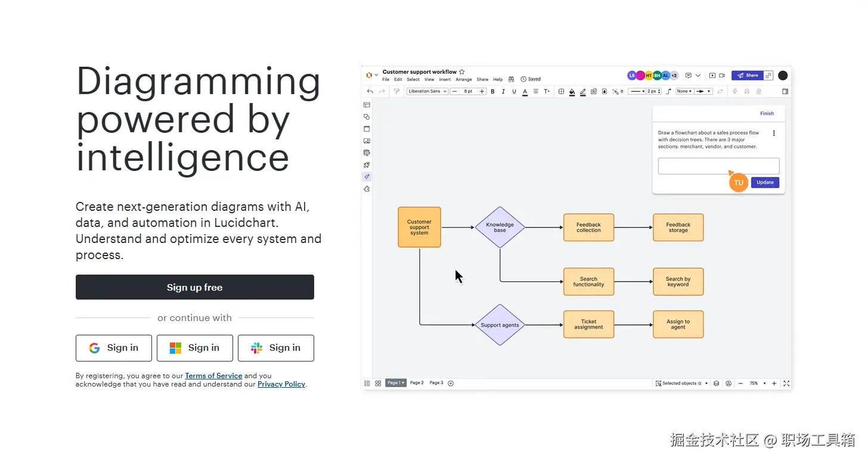Toggle italic formatting
This screenshot has width=868, height=461.
point(503,91)
